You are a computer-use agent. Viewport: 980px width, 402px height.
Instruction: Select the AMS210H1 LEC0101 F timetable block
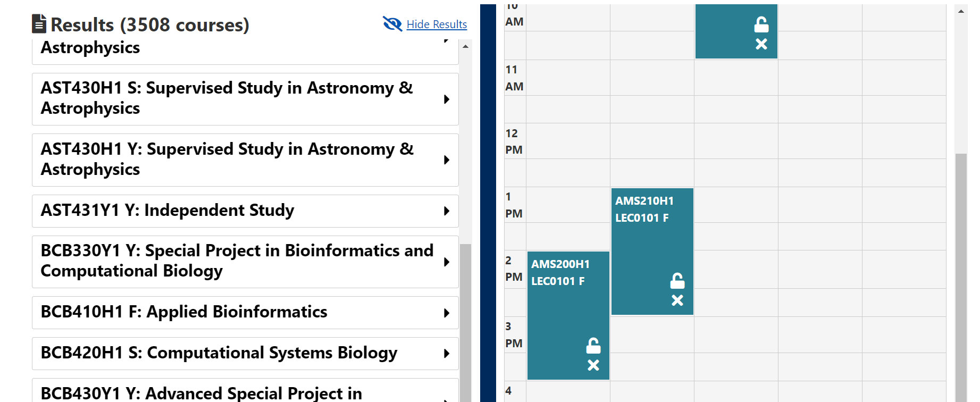point(652,252)
